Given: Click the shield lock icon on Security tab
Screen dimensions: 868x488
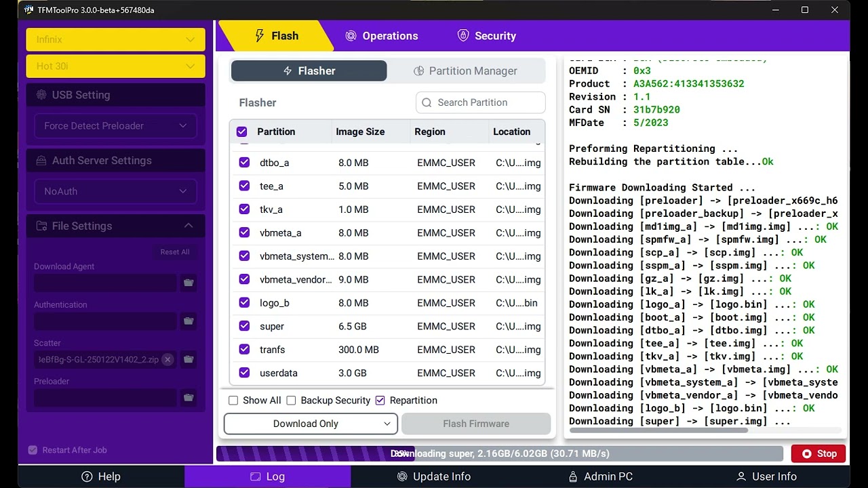Looking at the screenshot, I should [x=463, y=36].
